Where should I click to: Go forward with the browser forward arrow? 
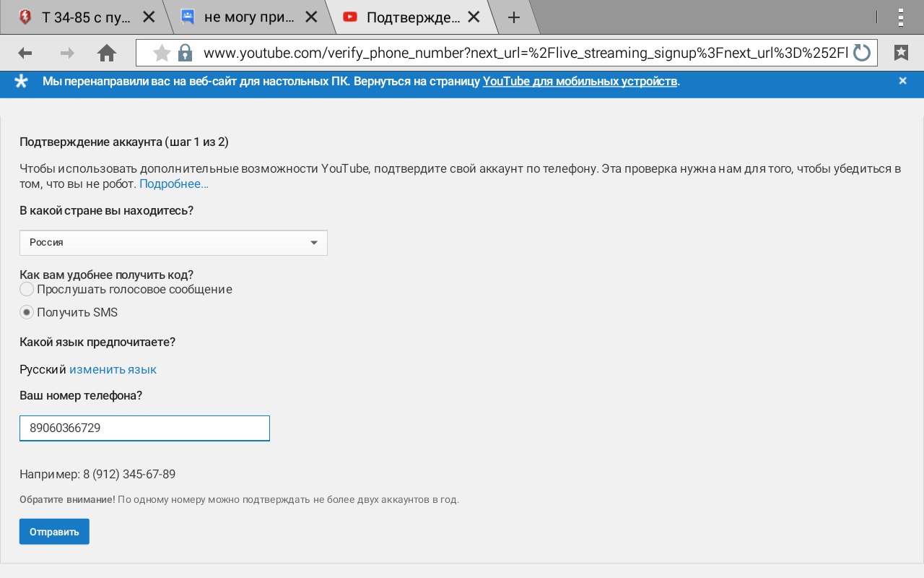66,53
